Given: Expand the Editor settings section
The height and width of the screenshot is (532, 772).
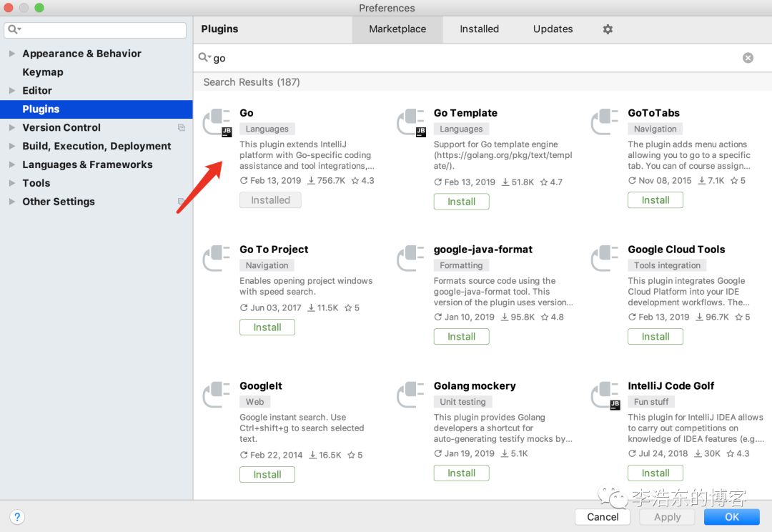Looking at the screenshot, I should (x=12, y=91).
